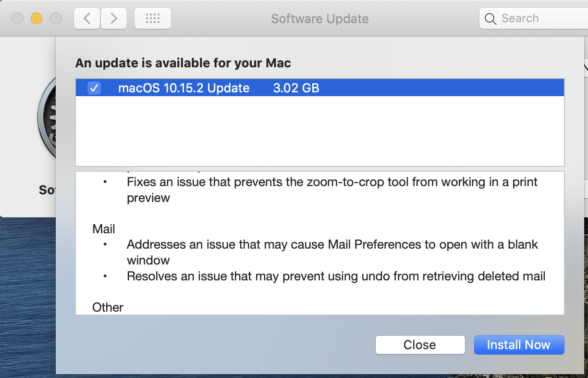Select the macOS 10.15.2 Update row name
Viewport: 588px width, 378px height.
tap(184, 88)
